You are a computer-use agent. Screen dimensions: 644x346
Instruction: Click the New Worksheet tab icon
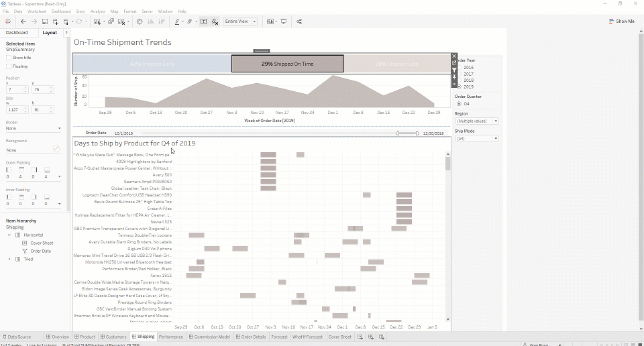coord(360,337)
